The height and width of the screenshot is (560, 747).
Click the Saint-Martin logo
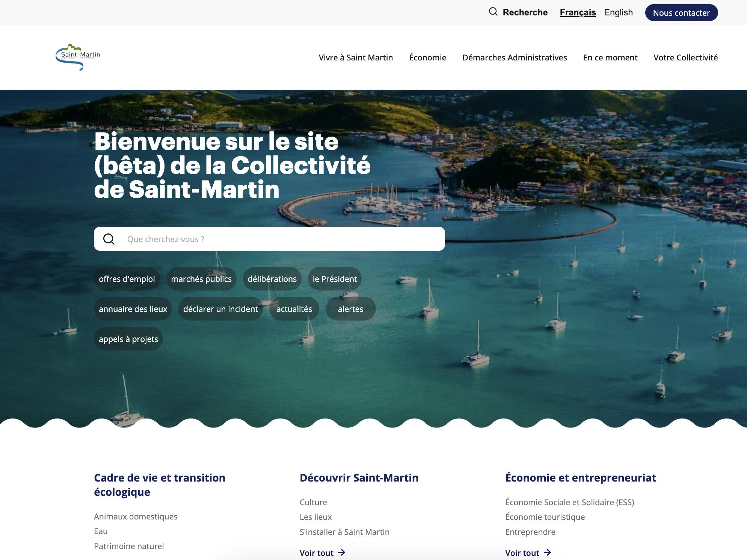78,57
